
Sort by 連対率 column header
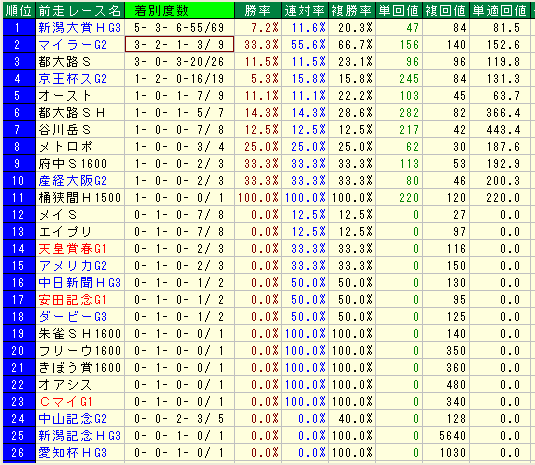coord(305,11)
